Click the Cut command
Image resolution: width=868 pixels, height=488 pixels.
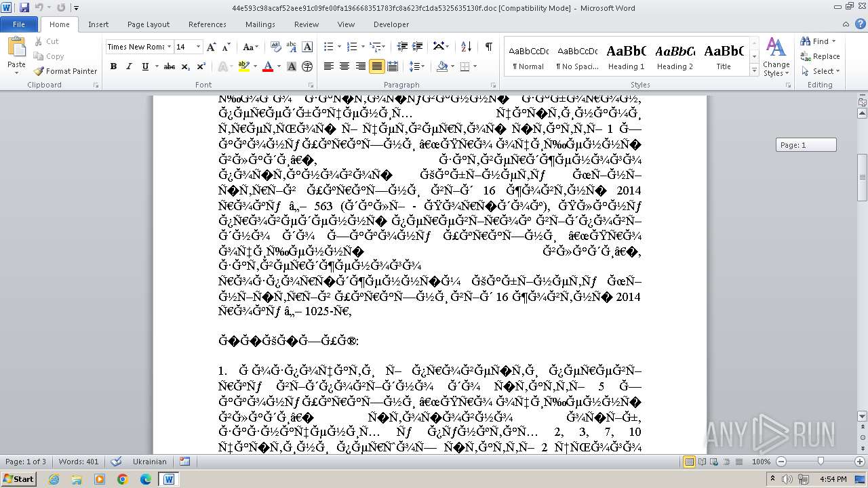(46, 41)
